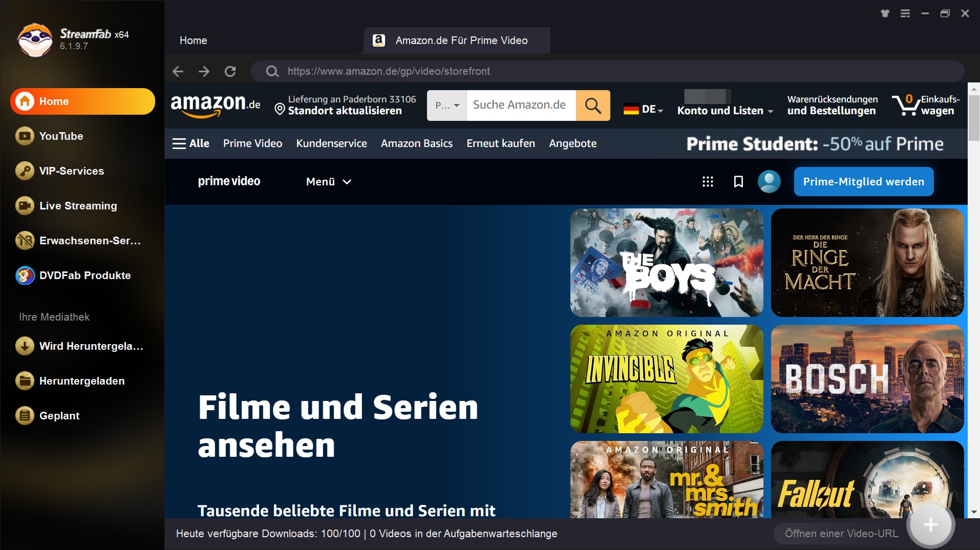Open Prime Video nav item

252,143
